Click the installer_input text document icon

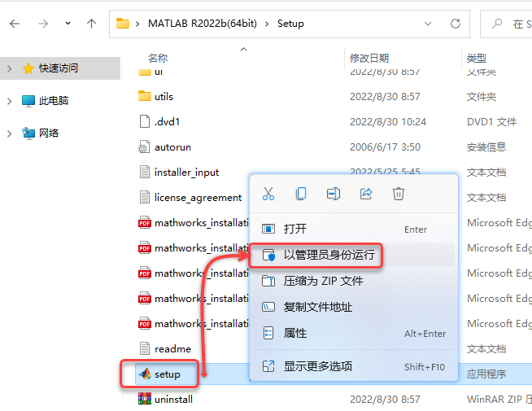145,172
